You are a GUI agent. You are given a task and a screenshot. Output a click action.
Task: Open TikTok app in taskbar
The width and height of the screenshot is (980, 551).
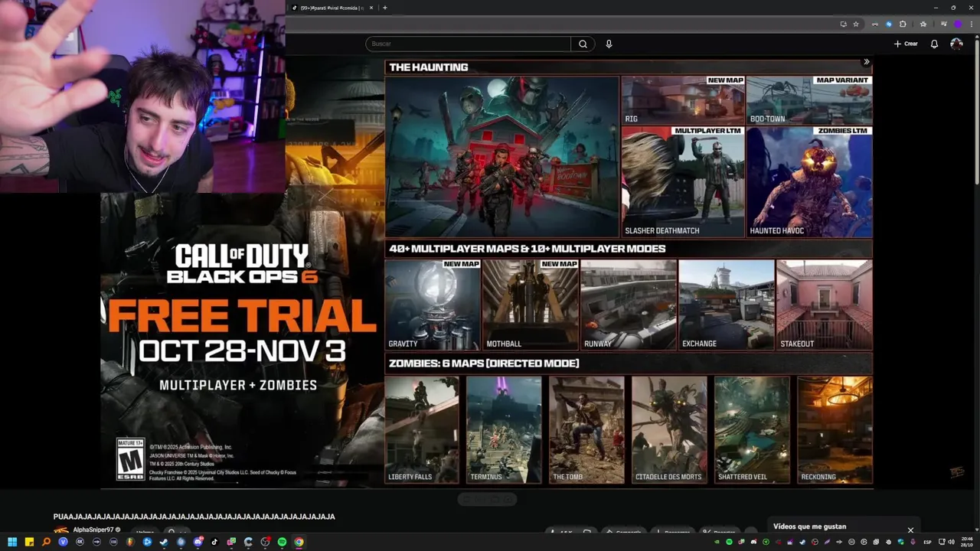point(214,542)
